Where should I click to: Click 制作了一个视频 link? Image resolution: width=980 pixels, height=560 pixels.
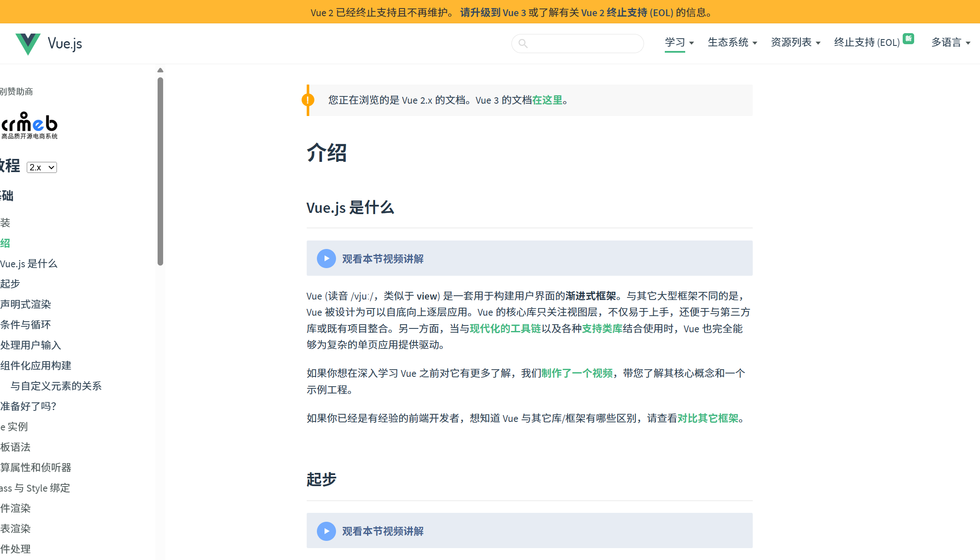click(577, 373)
